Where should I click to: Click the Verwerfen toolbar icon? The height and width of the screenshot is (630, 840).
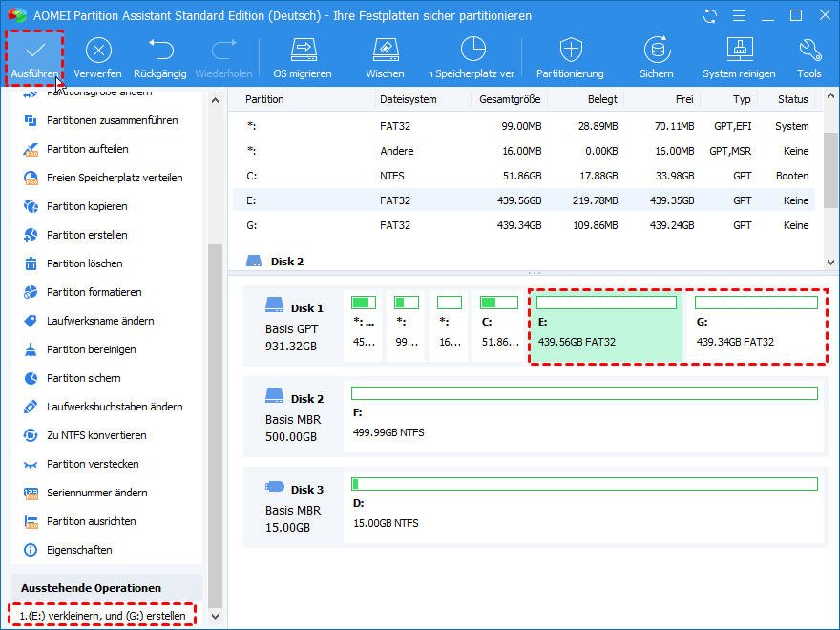tap(98, 51)
